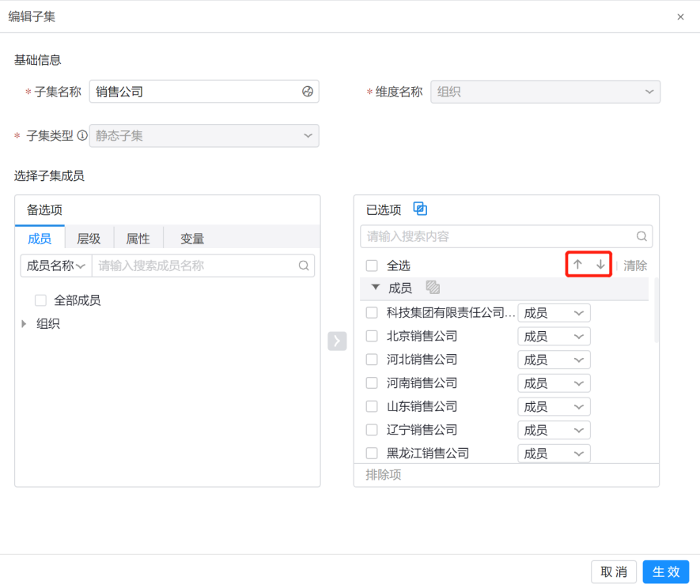Click the right arrow transfer button
Image resolution: width=700 pixels, height=588 pixels.
337,341
